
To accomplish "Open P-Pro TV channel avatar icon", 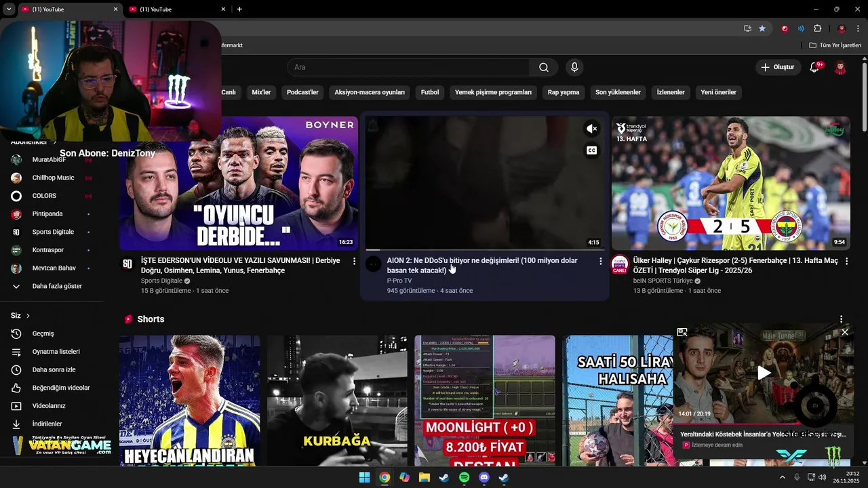I will tap(373, 264).
